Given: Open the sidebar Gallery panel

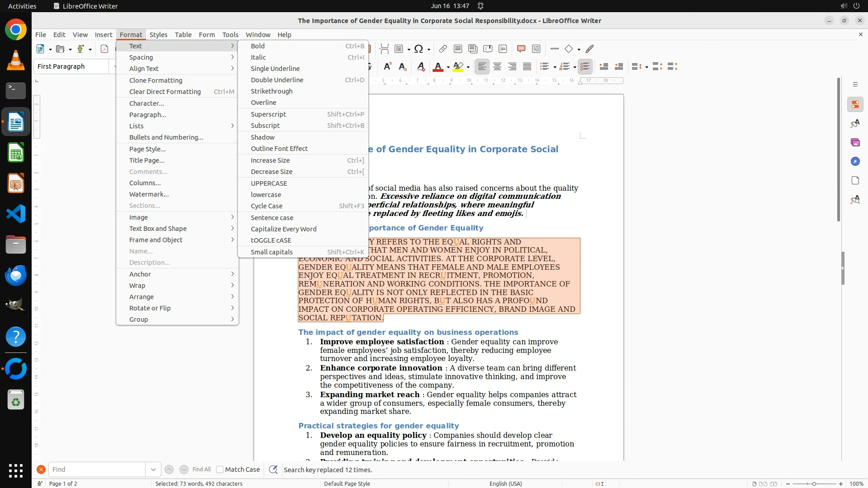Looking at the screenshot, I should 855,142.
